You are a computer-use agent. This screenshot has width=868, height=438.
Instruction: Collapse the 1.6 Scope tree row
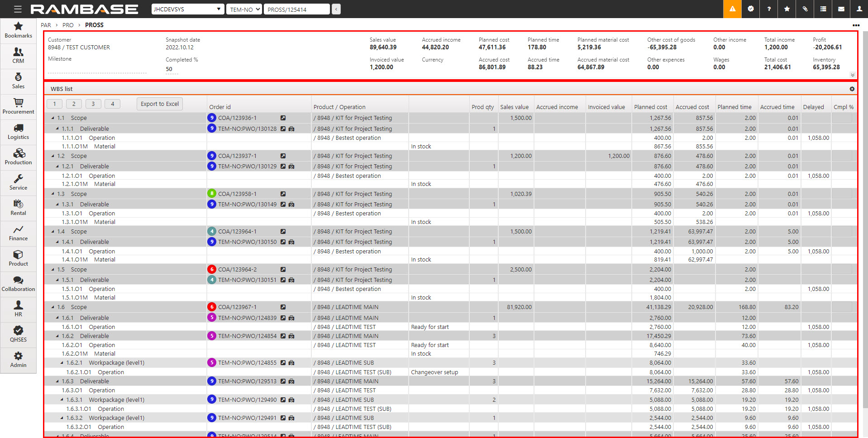(x=53, y=307)
